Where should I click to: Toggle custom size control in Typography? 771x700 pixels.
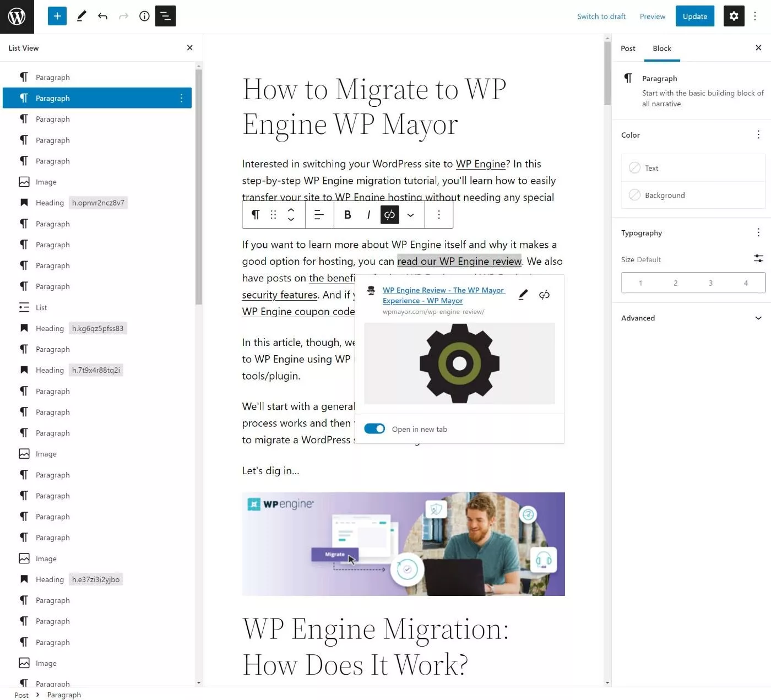tap(758, 258)
